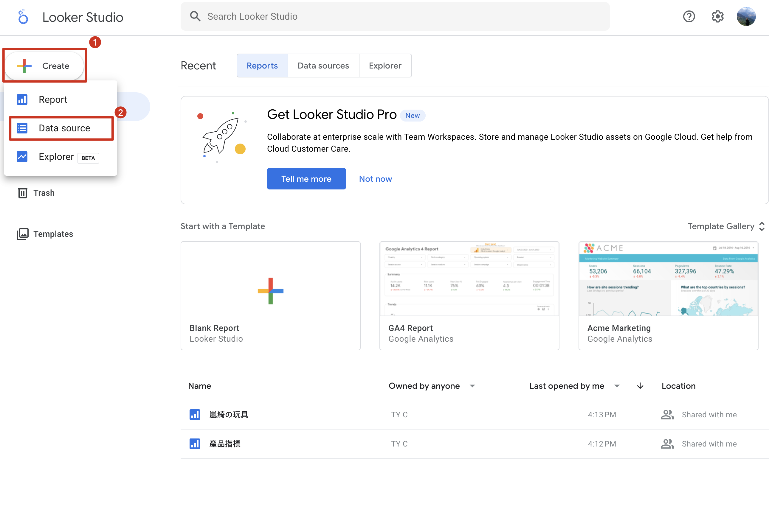Image resolution: width=769 pixels, height=532 pixels.
Task: Click the Trash bin icon
Action: coord(22,193)
